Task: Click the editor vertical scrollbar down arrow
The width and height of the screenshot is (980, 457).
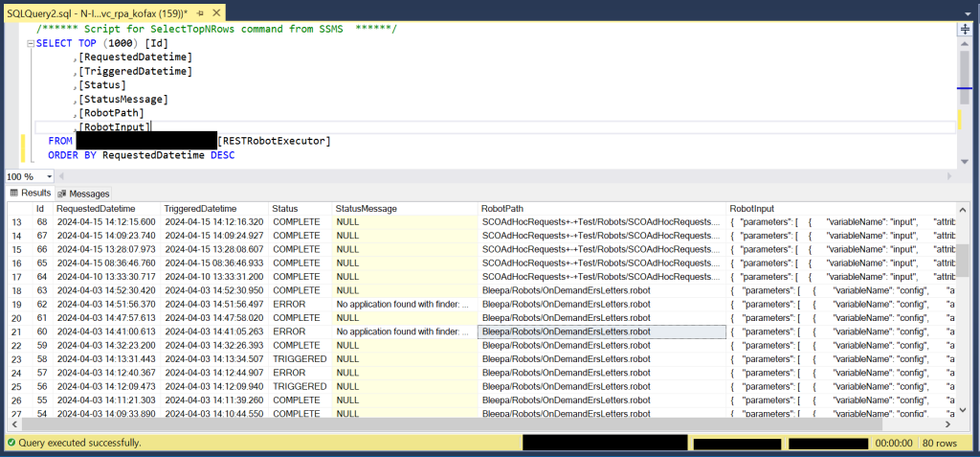Action: [965, 162]
